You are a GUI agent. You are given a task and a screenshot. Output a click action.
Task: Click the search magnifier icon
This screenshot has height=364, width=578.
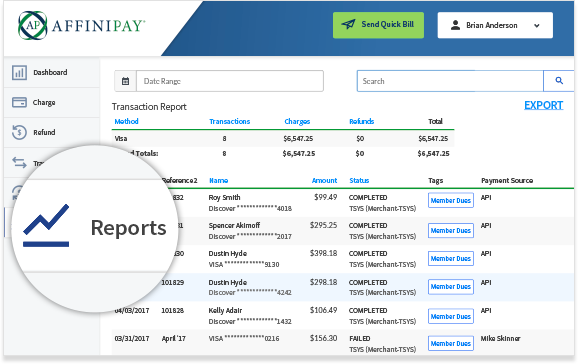[x=559, y=81]
